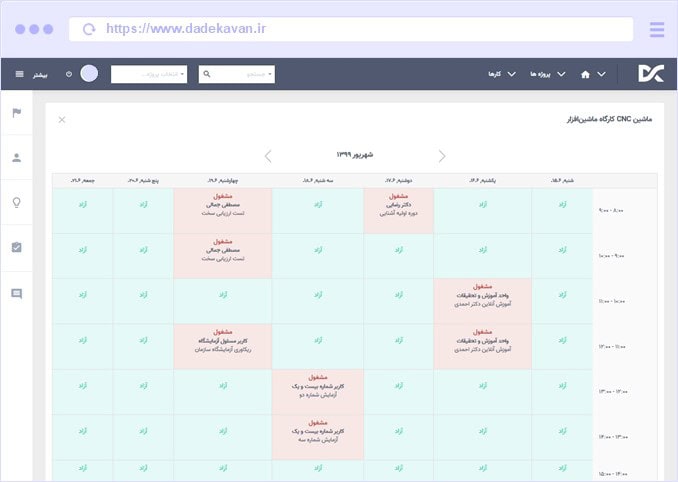
Task: Click the navbar search field
Action: point(237,74)
